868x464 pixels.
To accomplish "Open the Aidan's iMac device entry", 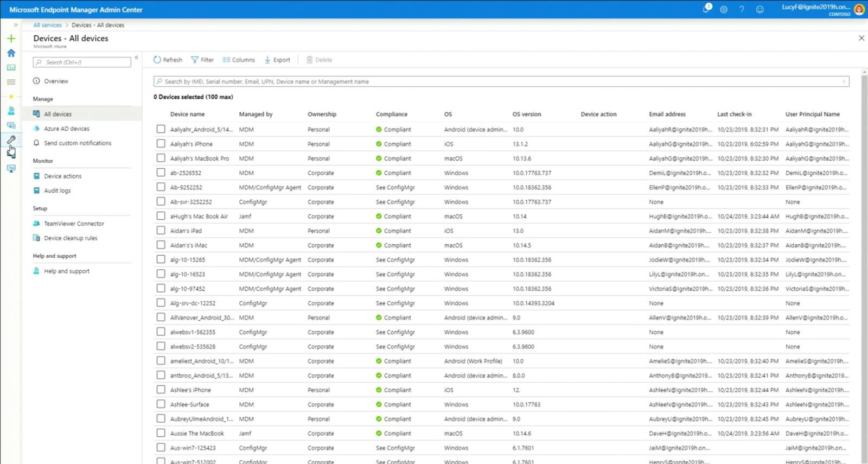I will click(x=188, y=245).
